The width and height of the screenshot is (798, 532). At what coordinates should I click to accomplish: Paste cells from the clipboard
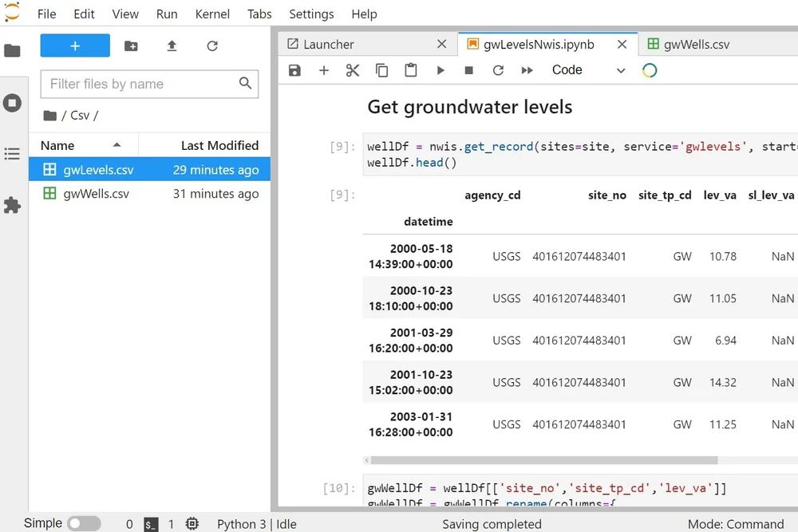tap(410, 70)
